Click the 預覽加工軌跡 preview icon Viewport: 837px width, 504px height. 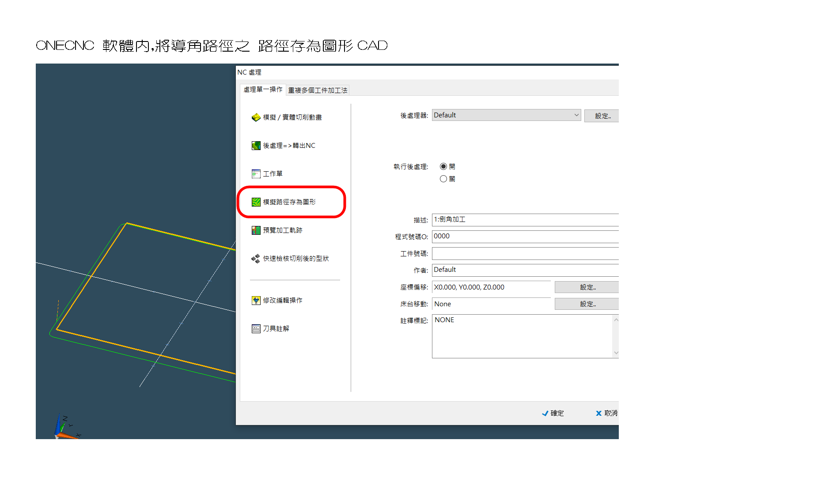256,230
